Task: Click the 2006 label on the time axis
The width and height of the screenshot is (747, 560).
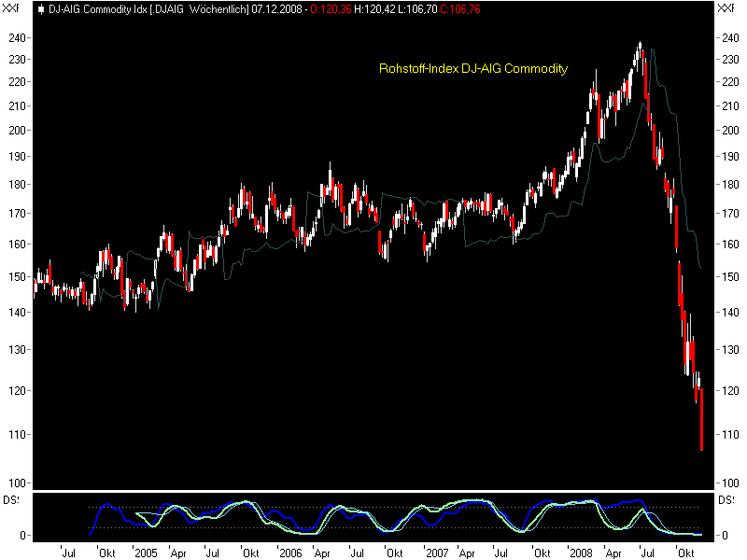Action: pyautogui.click(x=290, y=553)
